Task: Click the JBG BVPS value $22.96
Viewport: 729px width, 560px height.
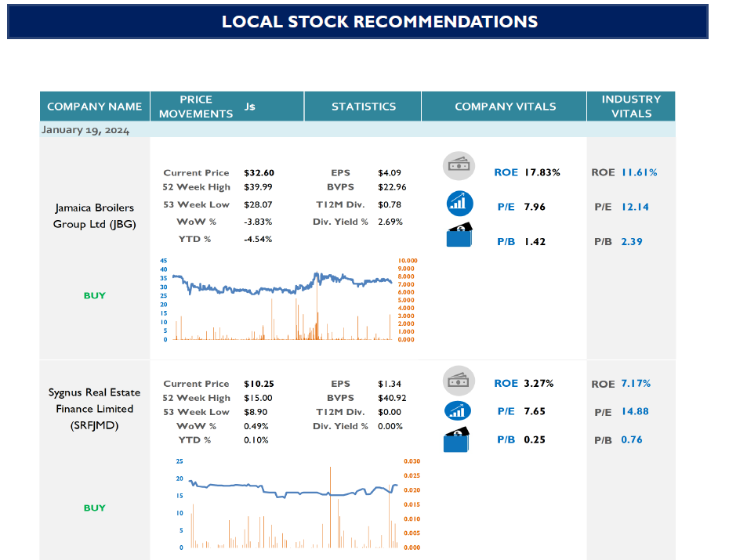Action: click(x=392, y=186)
